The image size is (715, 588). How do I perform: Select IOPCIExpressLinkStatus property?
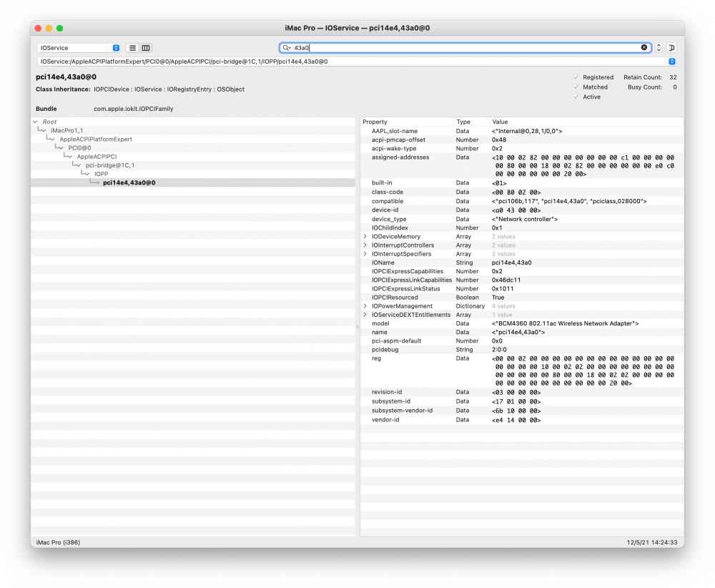(522, 288)
